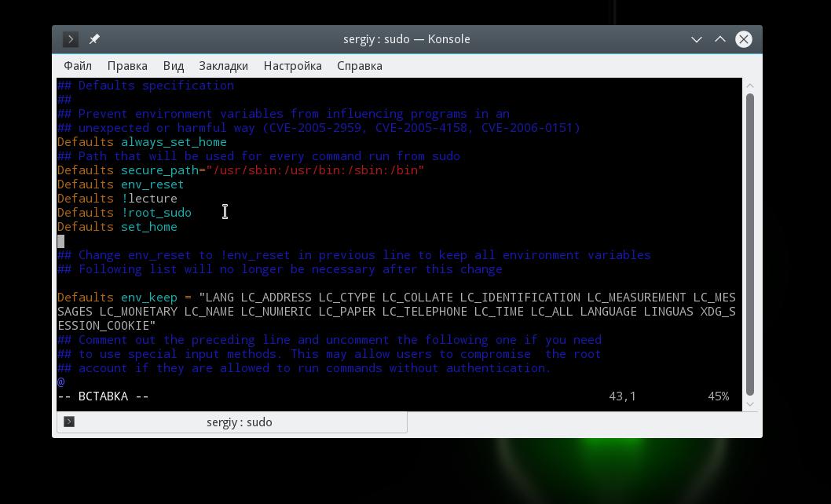
Task: Click the scrollbar down arrow
Action: tap(750, 404)
